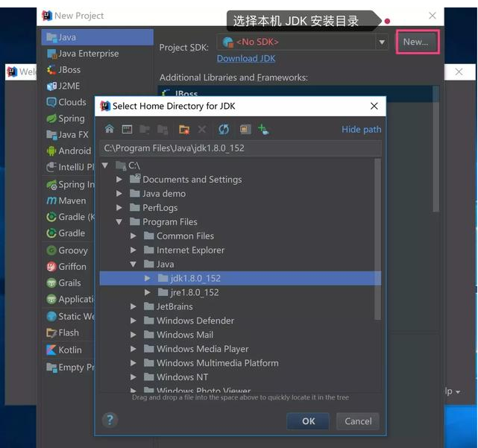
Task: Select Maven project type in sidebar
Action: [72, 201]
